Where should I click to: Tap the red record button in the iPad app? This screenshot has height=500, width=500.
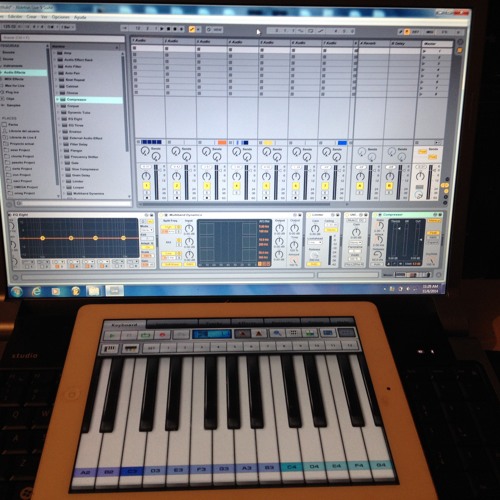click(x=162, y=335)
